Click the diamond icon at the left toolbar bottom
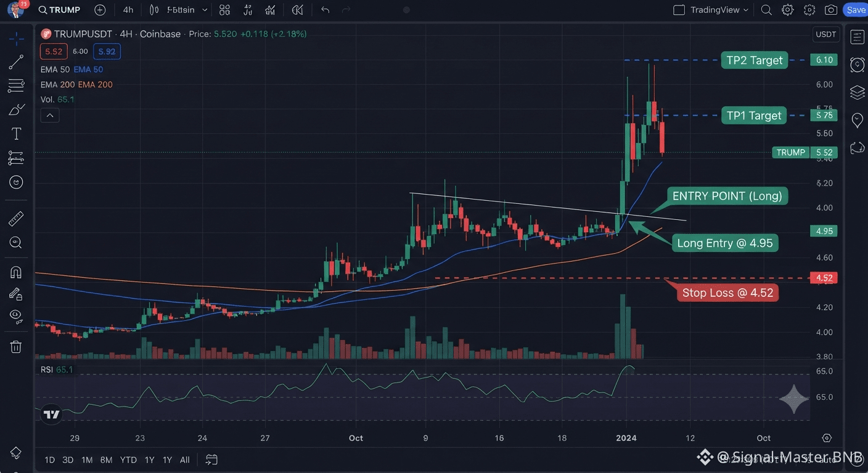The image size is (868, 473). [x=16, y=453]
